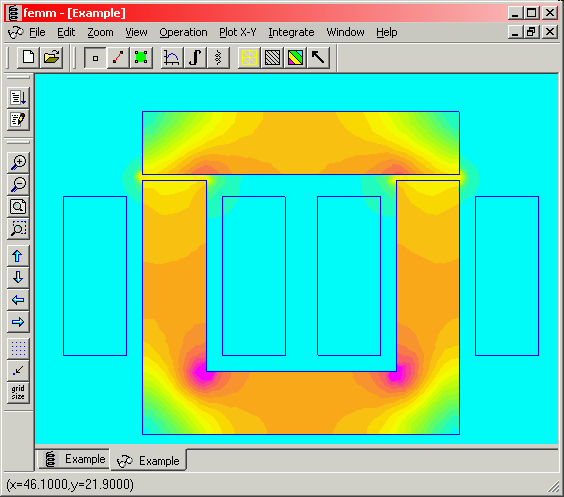This screenshot has height=497, width=564.
Task: Activate the zoom window selection tool
Action: click(x=18, y=229)
